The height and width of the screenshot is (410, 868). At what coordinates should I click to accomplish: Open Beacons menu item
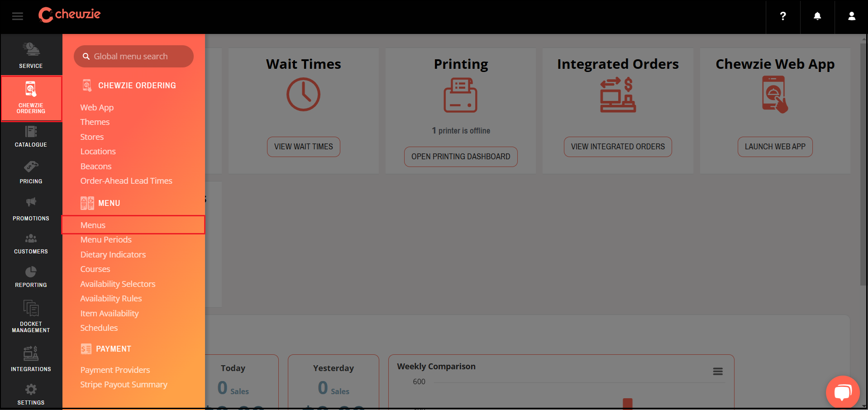95,167
